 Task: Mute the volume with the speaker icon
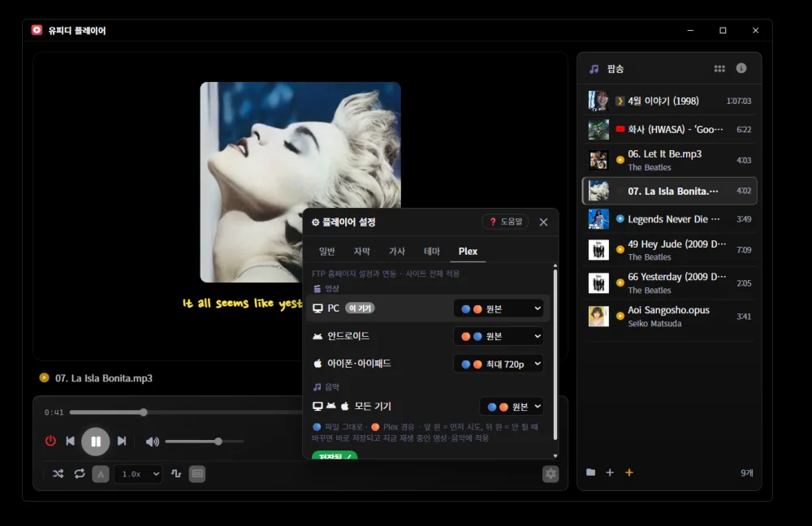(x=153, y=442)
